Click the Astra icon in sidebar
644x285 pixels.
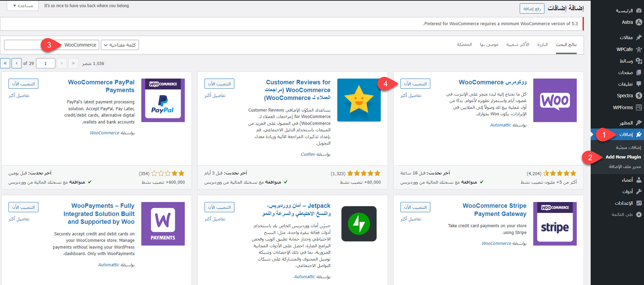pyautogui.click(x=639, y=22)
